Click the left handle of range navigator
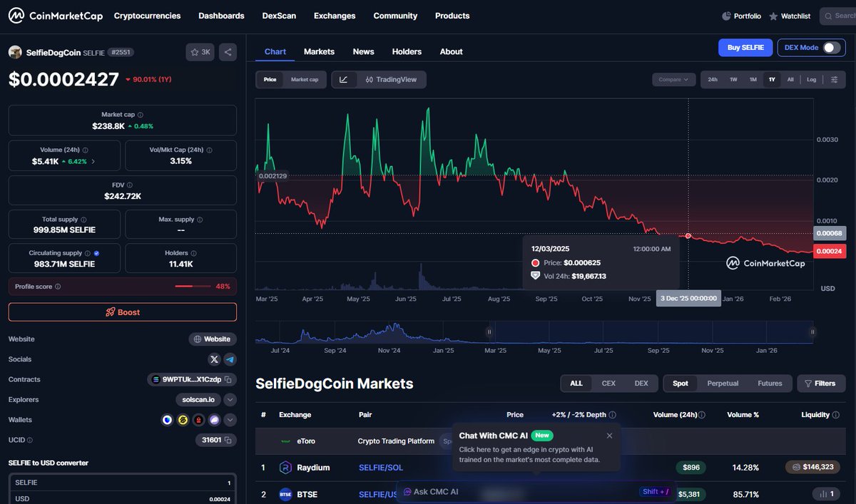 (x=489, y=331)
